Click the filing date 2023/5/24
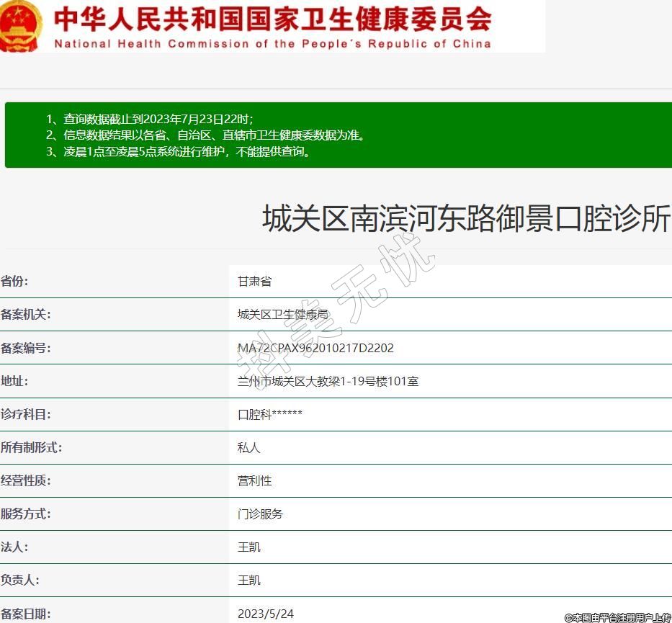 click(265, 614)
